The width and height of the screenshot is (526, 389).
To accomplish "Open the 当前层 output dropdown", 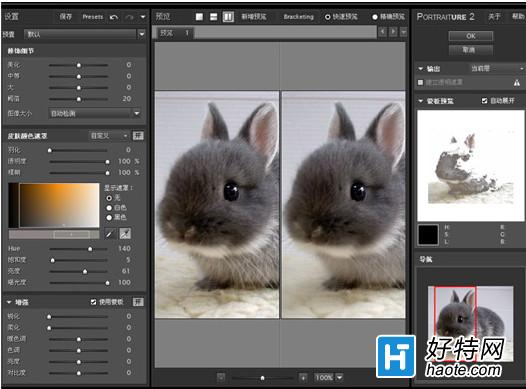I will 496,68.
